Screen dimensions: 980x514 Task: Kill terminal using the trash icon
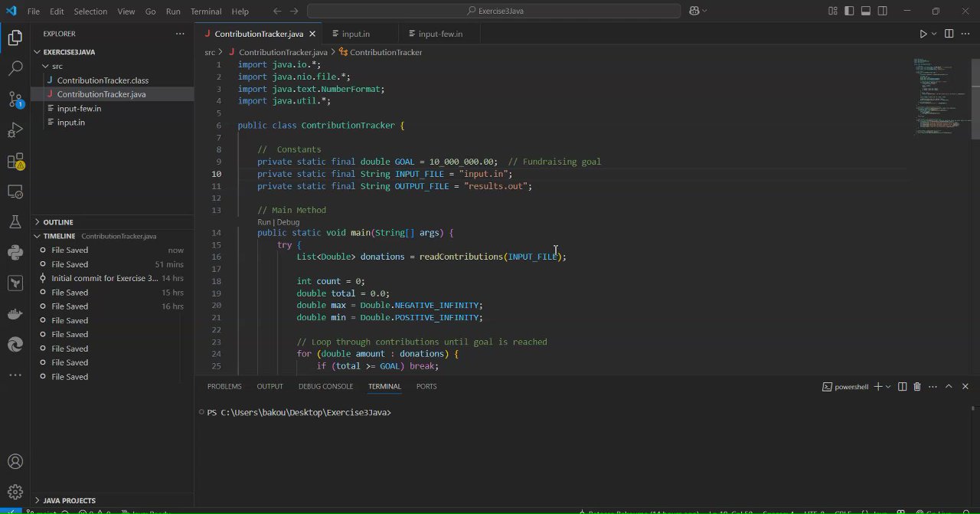click(917, 387)
